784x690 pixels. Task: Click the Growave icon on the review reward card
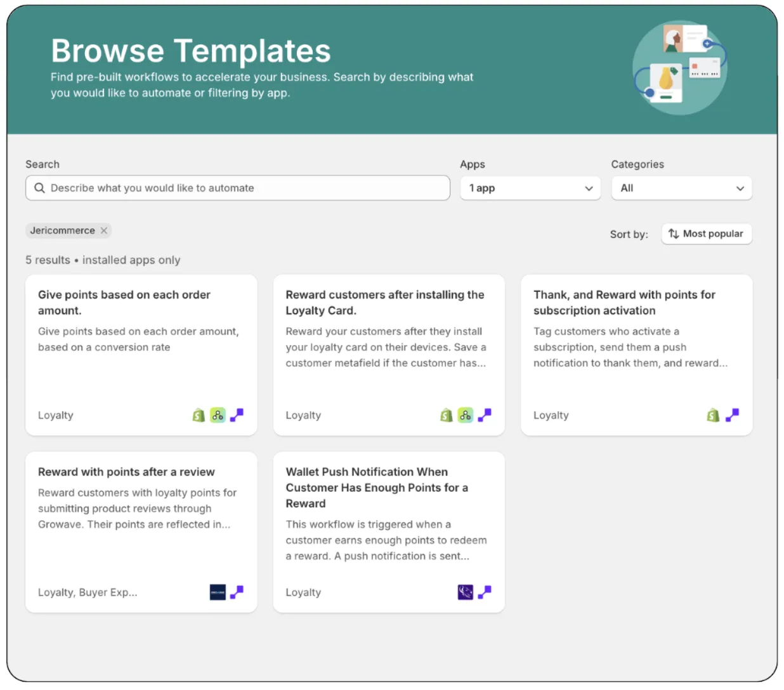[x=218, y=592]
